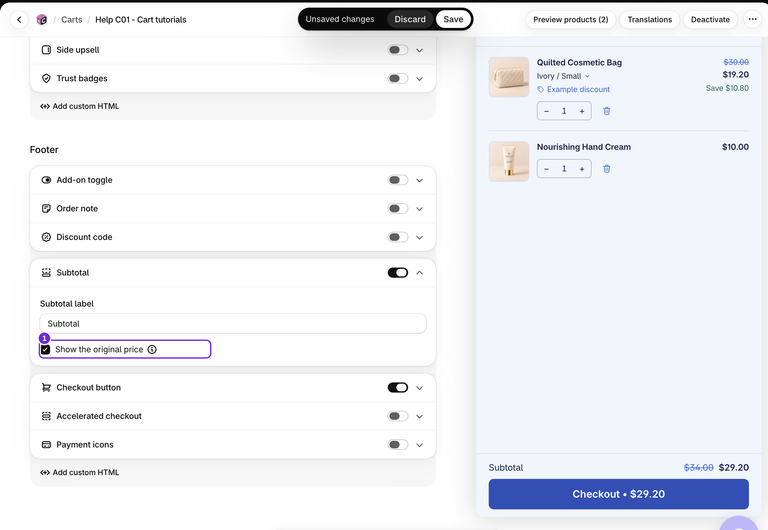Click the Discount code percent icon
The width and height of the screenshot is (768, 530).
point(46,237)
